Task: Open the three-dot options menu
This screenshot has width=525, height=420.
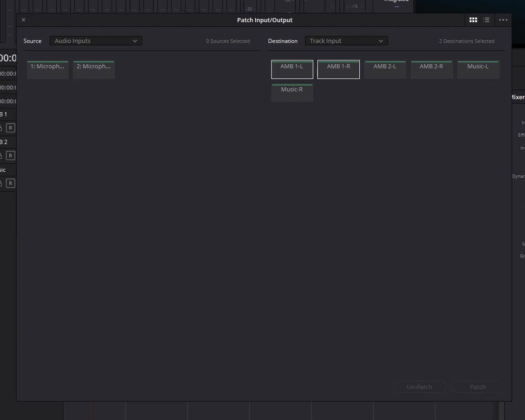Action: tap(503, 20)
